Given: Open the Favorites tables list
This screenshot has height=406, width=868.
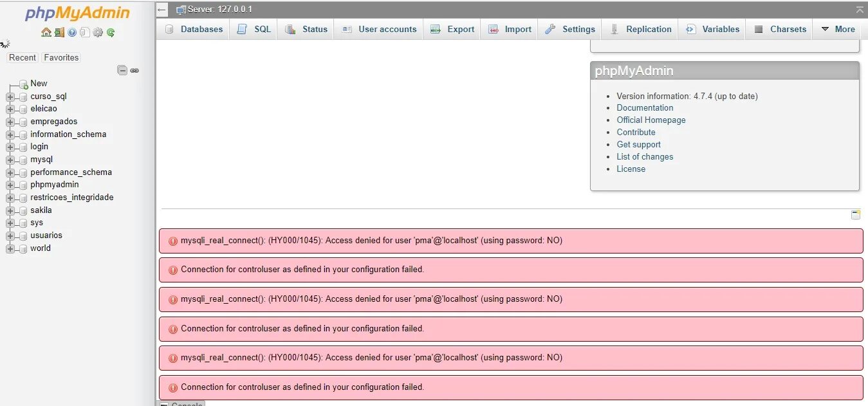Looking at the screenshot, I should click(x=61, y=57).
